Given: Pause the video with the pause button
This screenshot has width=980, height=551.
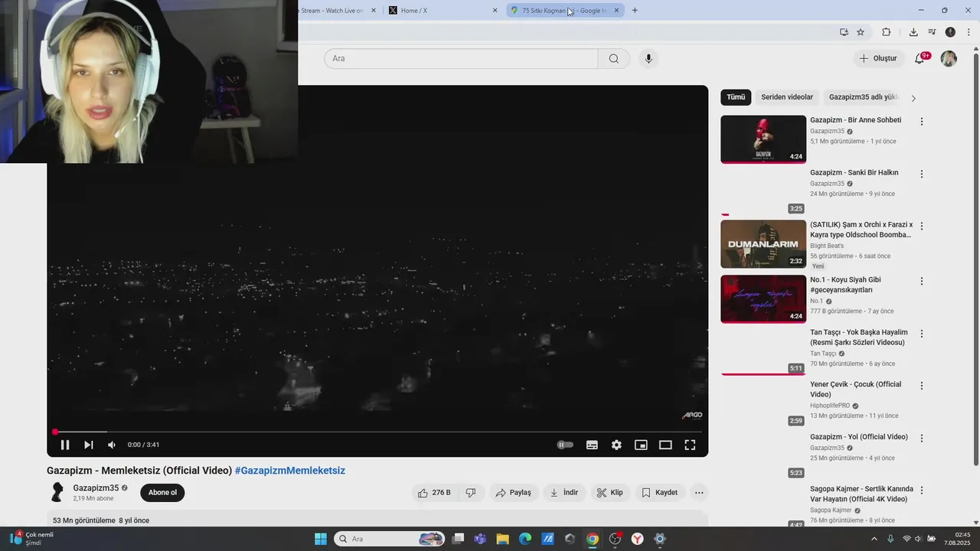Looking at the screenshot, I should point(65,445).
